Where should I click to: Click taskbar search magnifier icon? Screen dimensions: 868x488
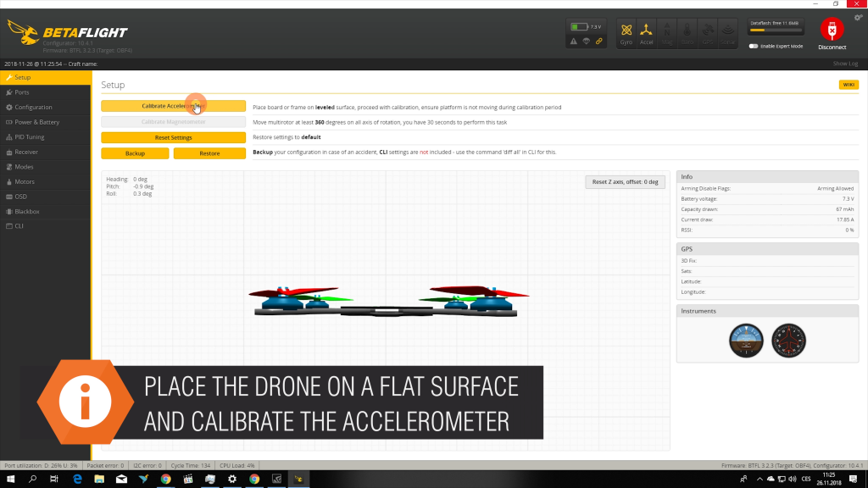(x=32, y=480)
